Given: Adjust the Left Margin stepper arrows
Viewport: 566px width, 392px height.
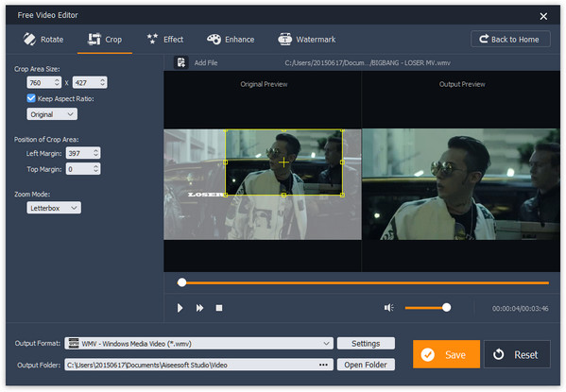Looking at the screenshot, I should 96,153.
